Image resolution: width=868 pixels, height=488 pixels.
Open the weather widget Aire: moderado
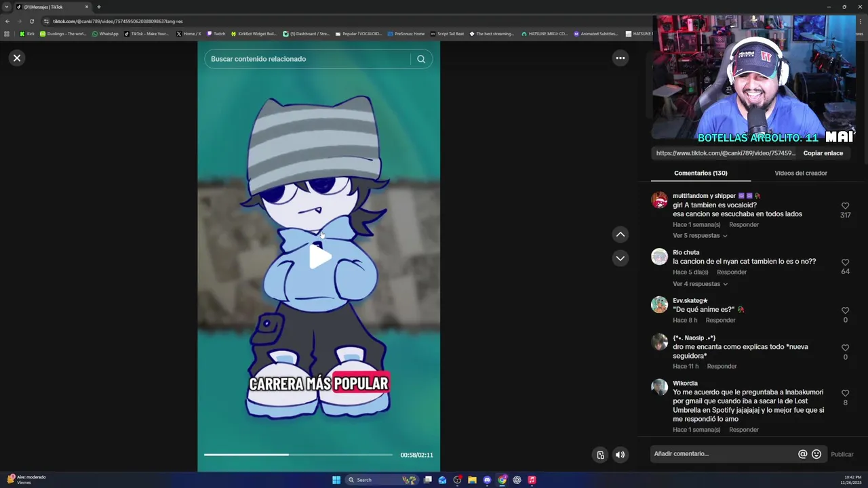coord(26,480)
